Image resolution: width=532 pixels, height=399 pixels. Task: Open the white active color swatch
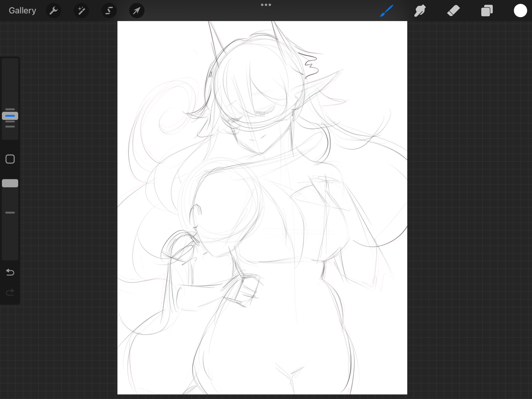pos(520,11)
